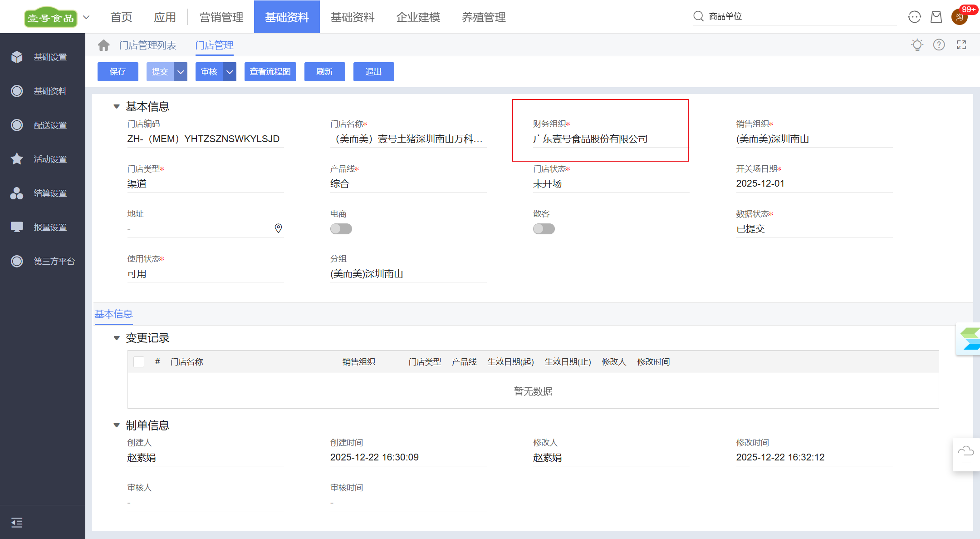This screenshot has height=539, width=980.
Task: Open the lightbulb tips icon
Action: tap(917, 45)
